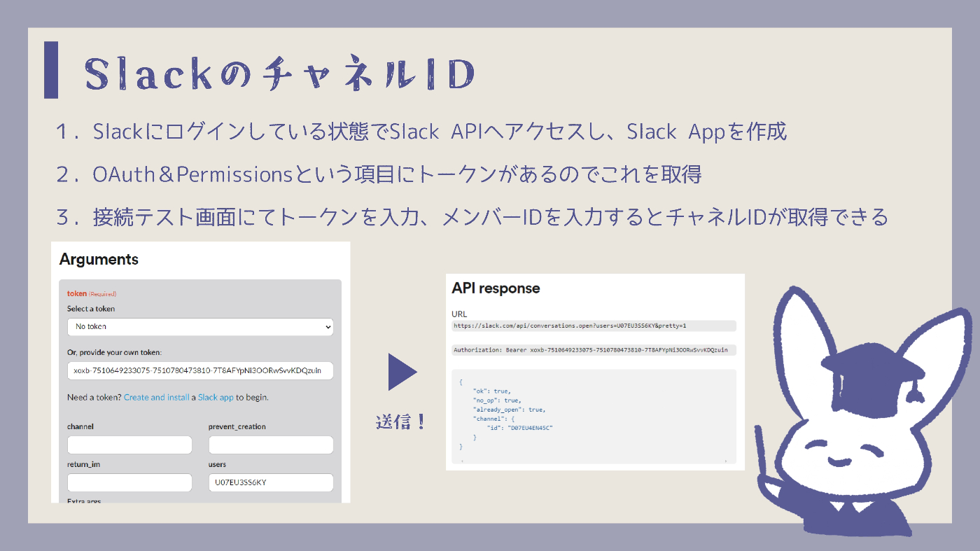Click the "送信！" caption
This screenshot has width=980, height=551.
401,422
